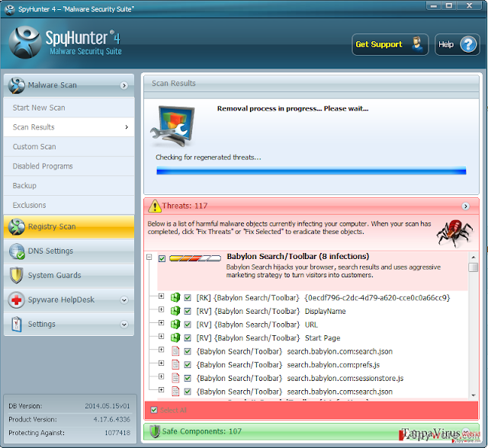
Task: Click the DNS Settings globe icon
Action: click(17, 251)
